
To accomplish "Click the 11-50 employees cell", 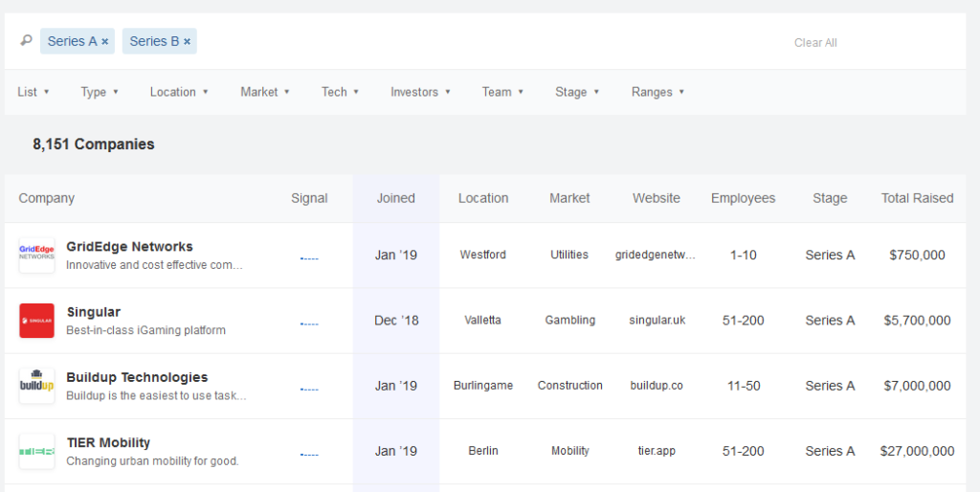I will pos(744,386).
